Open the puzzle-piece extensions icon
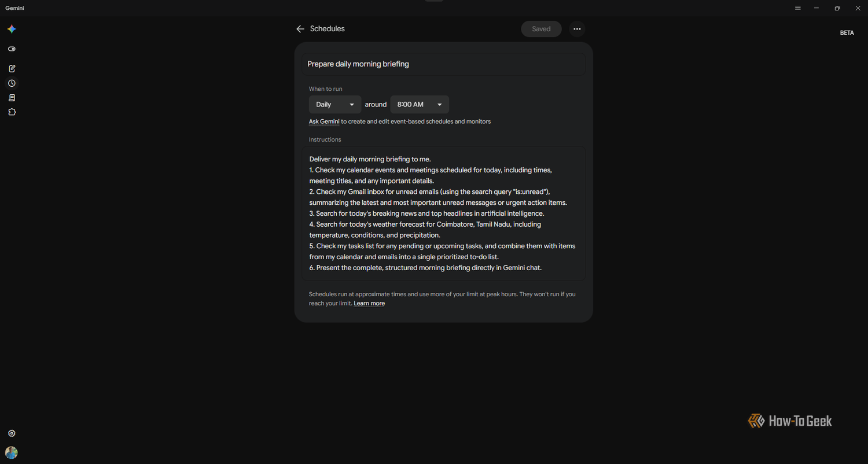Screen dimensions: 868x464 (12, 112)
